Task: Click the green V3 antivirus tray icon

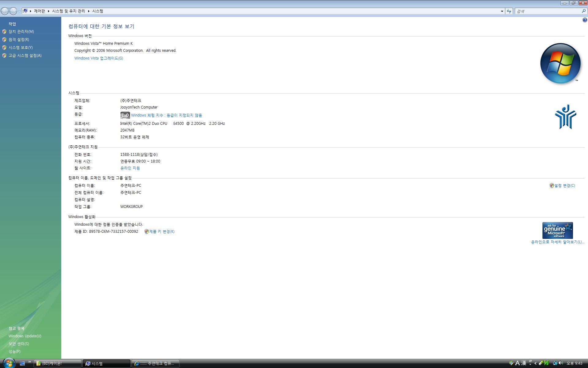Action: click(547, 363)
